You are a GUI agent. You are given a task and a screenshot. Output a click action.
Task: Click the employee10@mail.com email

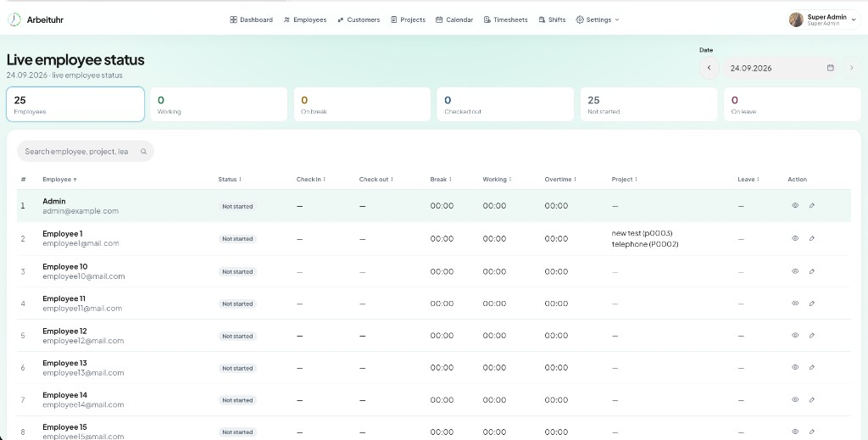84,276
